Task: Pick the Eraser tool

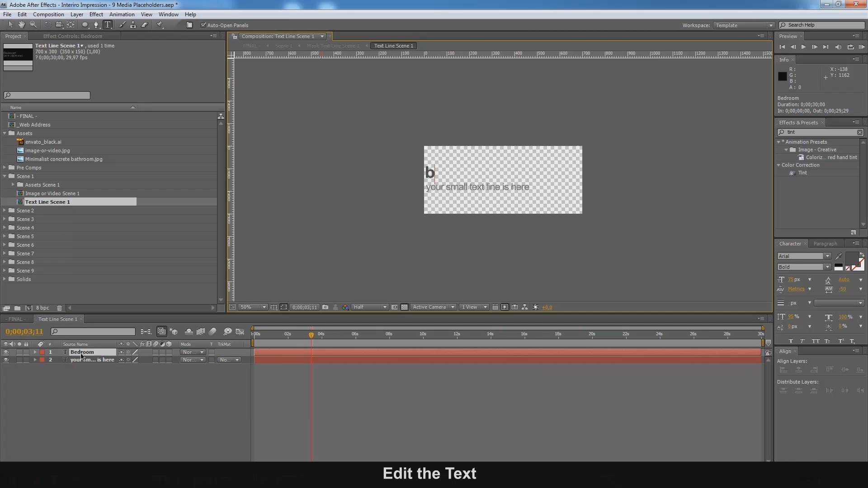Action: click(x=145, y=25)
